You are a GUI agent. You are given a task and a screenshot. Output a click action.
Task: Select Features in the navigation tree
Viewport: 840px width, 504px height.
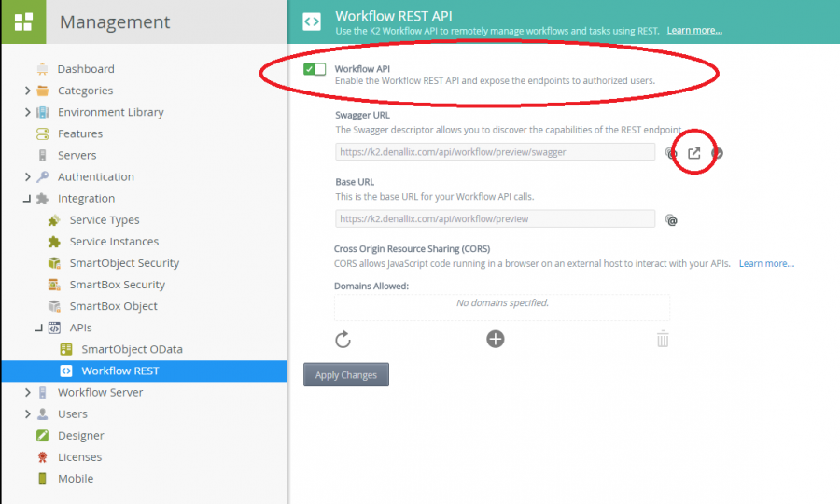click(x=80, y=133)
